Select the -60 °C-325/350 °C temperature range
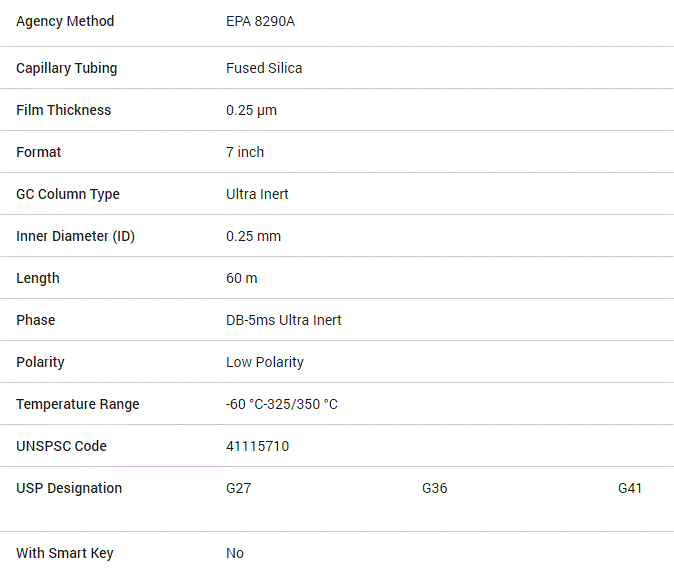 (x=282, y=404)
